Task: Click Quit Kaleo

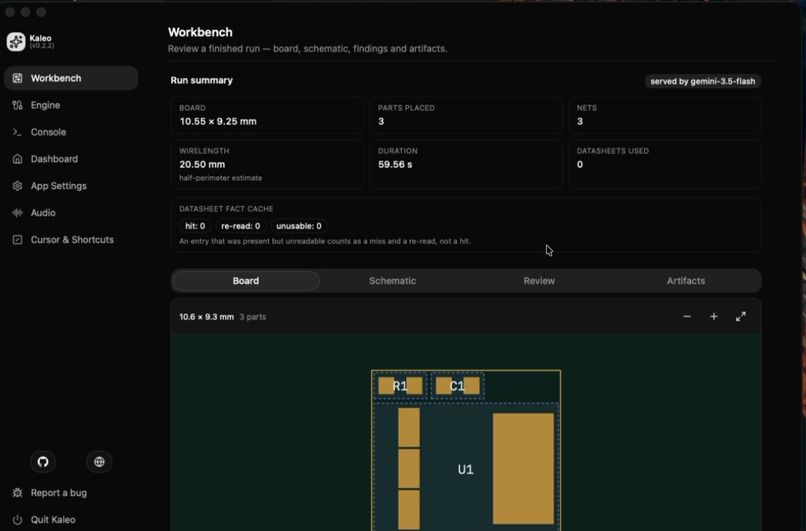Action: point(53,520)
